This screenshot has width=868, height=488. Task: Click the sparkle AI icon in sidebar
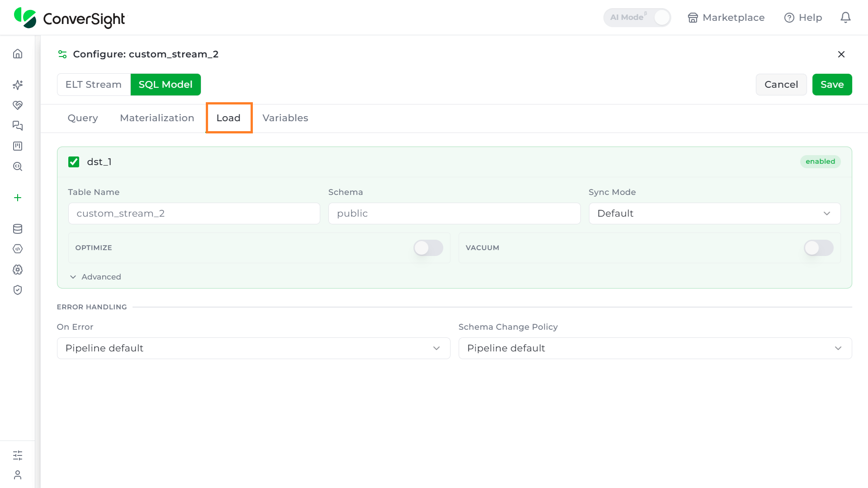click(18, 85)
